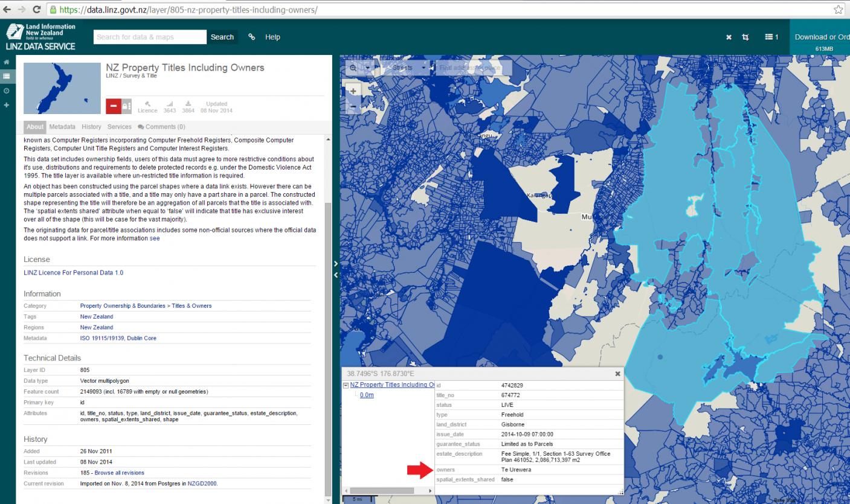Select the crop tool icon in top bar

coord(745,37)
